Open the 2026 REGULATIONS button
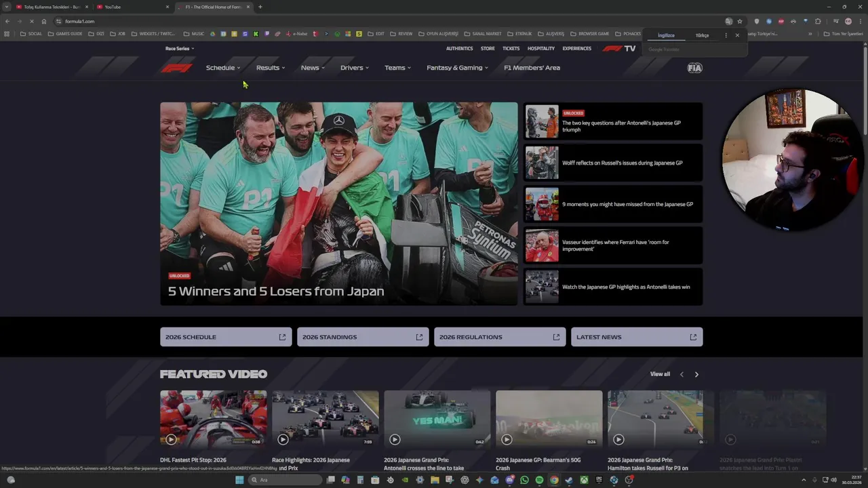The width and height of the screenshot is (868, 488). [x=500, y=337]
